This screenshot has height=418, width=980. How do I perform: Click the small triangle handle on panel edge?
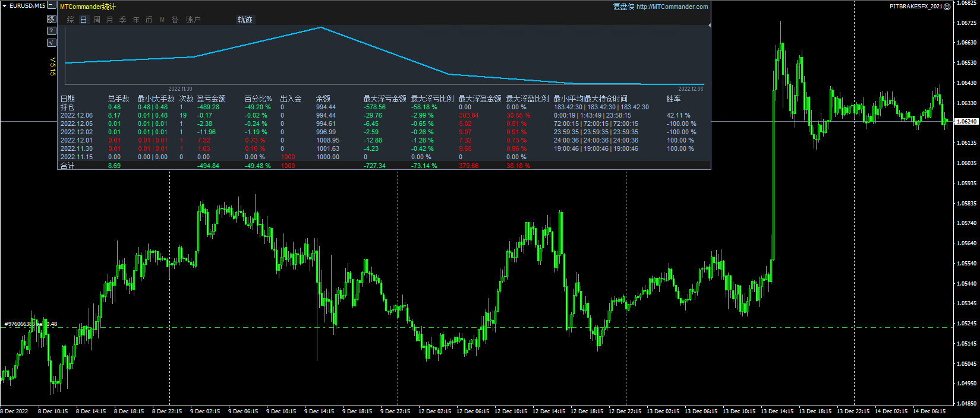pyautogui.click(x=710, y=26)
